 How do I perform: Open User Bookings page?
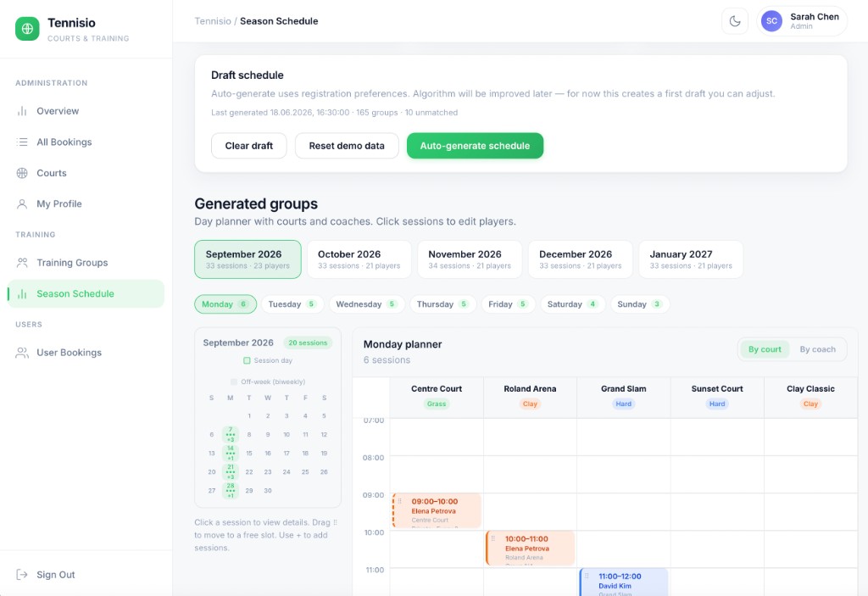click(x=86, y=353)
